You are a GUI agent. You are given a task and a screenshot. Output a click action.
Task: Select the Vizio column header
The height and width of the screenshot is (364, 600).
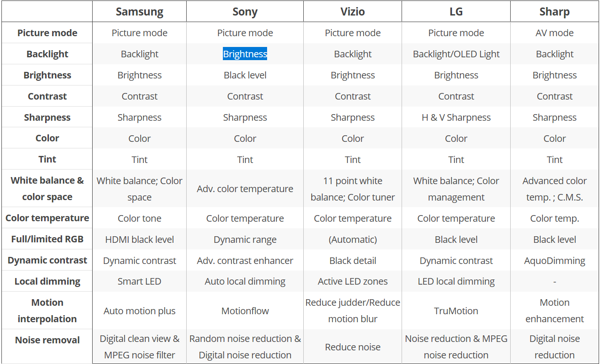[353, 12]
